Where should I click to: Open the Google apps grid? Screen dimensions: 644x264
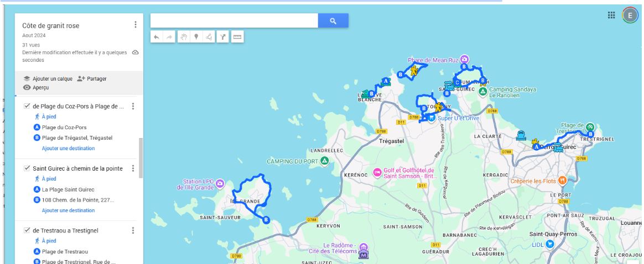(611, 15)
